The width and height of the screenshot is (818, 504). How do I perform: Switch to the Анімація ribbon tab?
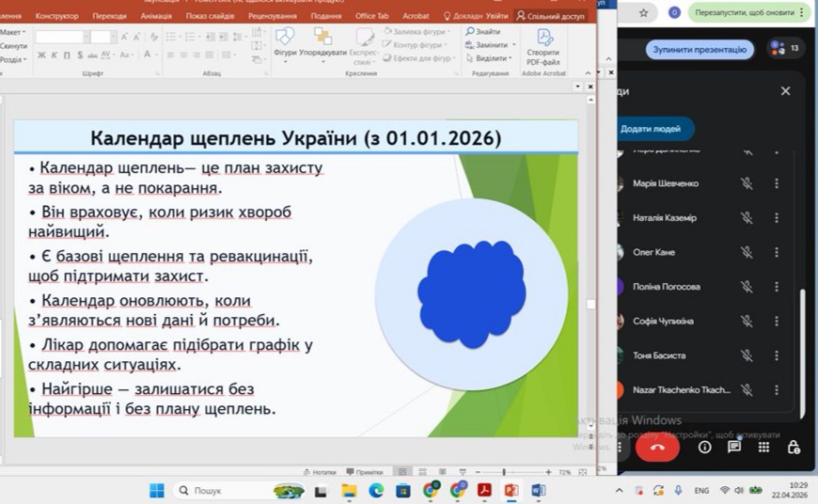click(x=156, y=16)
